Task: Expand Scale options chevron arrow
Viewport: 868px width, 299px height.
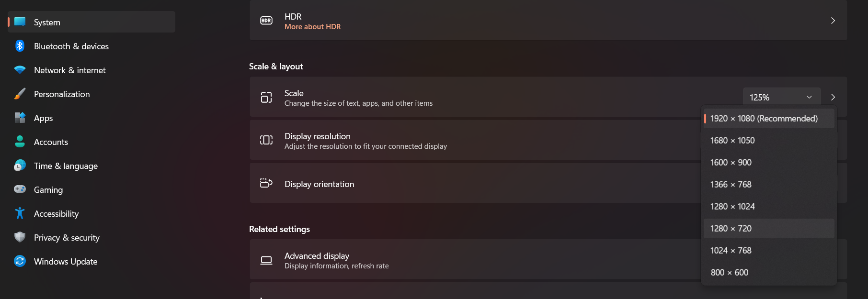Action: [x=833, y=97]
